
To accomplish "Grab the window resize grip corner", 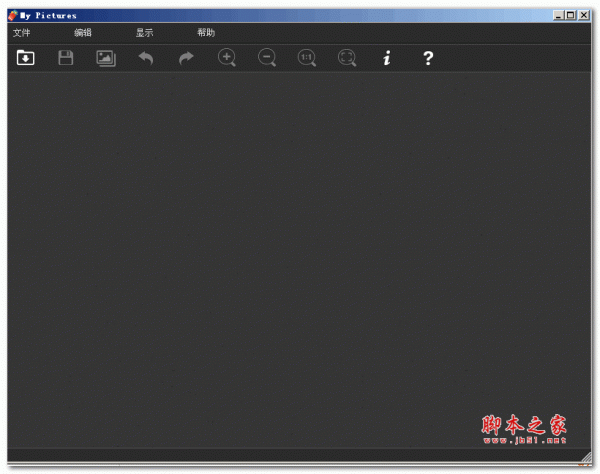I will (587, 456).
